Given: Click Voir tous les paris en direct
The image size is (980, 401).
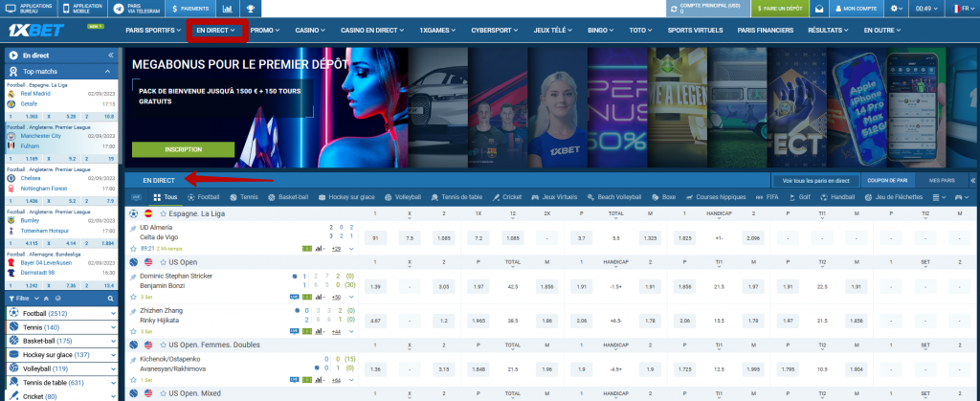Looking at the screenshot, I should pos(815,181).
